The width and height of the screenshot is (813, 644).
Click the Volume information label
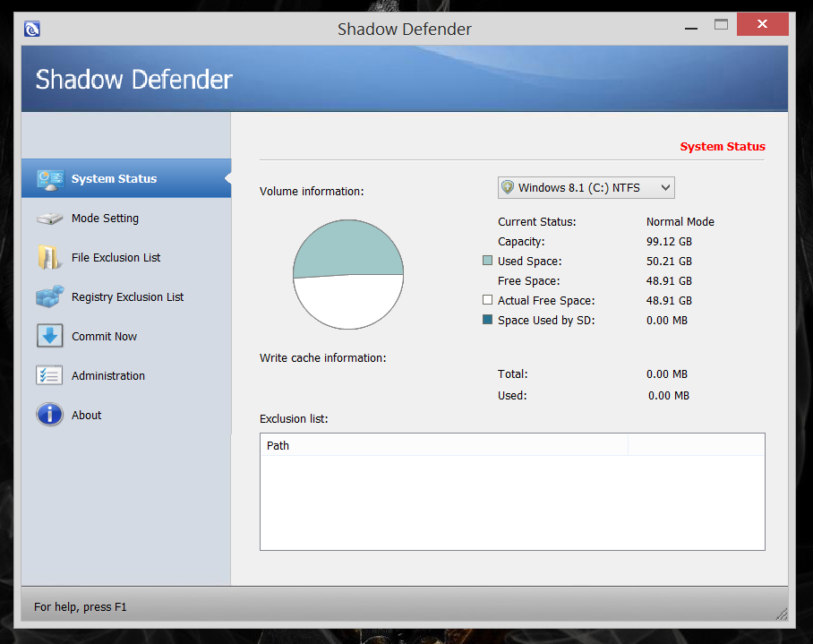[x=312, y=192]
